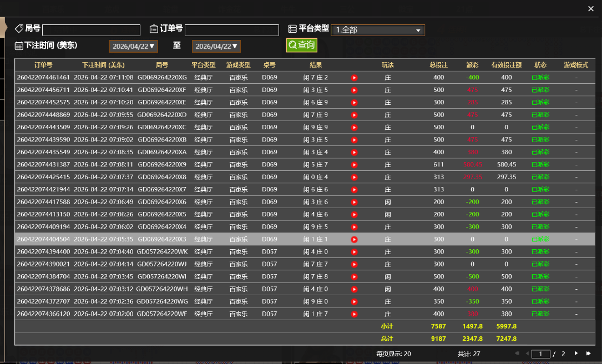The width and height of the screenshot is (602, 364).
Task: Click the red replay icon on the 闲9庄9 row
Action: (354, 127)
